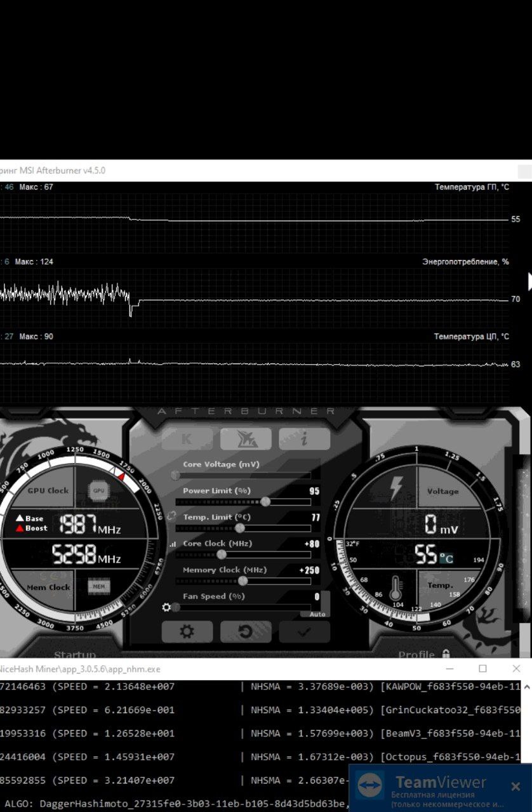Click the Mem Clock label
The image size is (532, 812).
click(48, 587)
